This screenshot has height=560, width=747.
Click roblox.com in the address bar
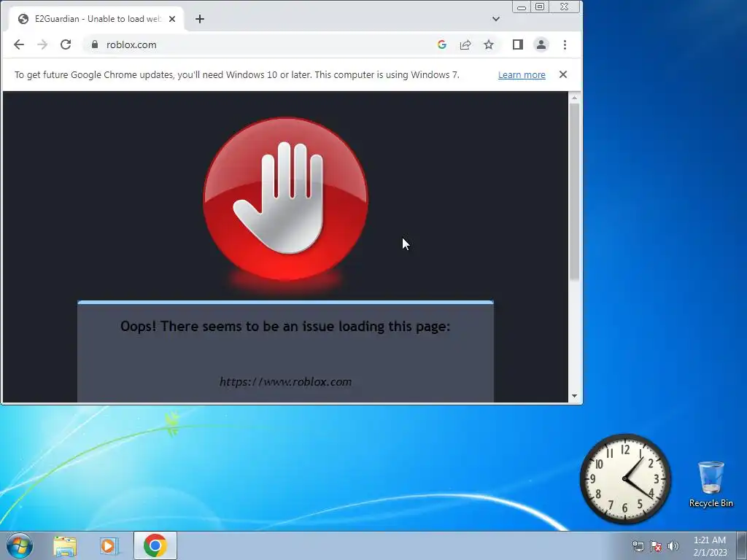point(131,44)
